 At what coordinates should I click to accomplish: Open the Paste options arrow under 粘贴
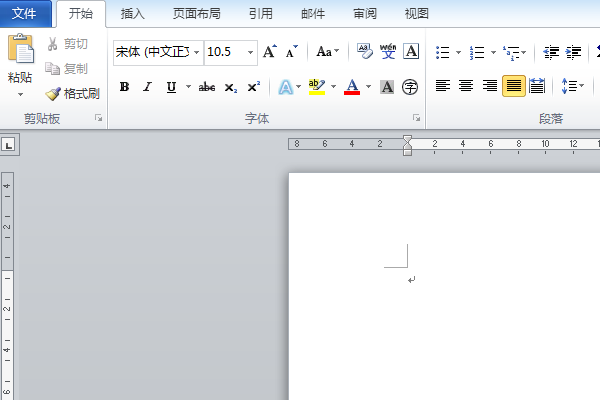(20, 94)
